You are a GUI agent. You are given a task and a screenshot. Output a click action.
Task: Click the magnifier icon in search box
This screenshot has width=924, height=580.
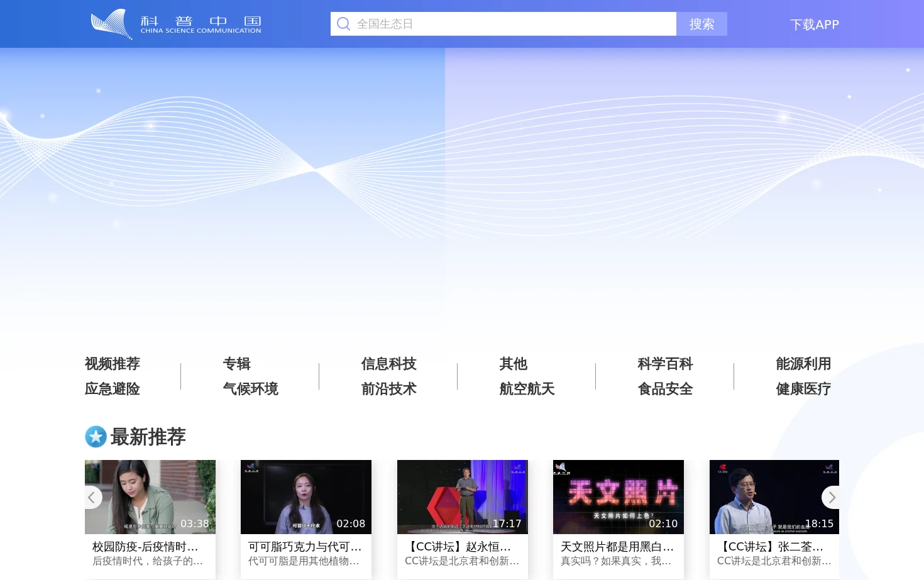pos(343,24)
